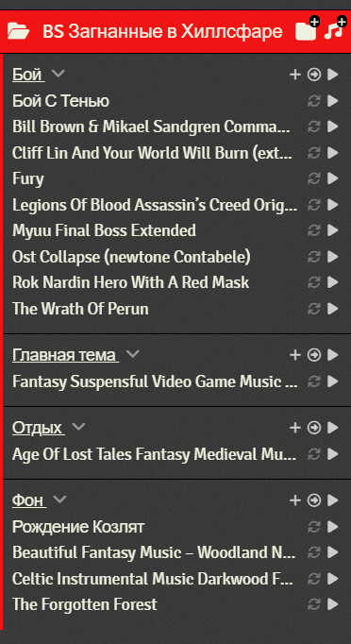Change playback mode of Бой playlist
Screen dimensions: 351x644
pyautogui.click(x=314, y=75)
